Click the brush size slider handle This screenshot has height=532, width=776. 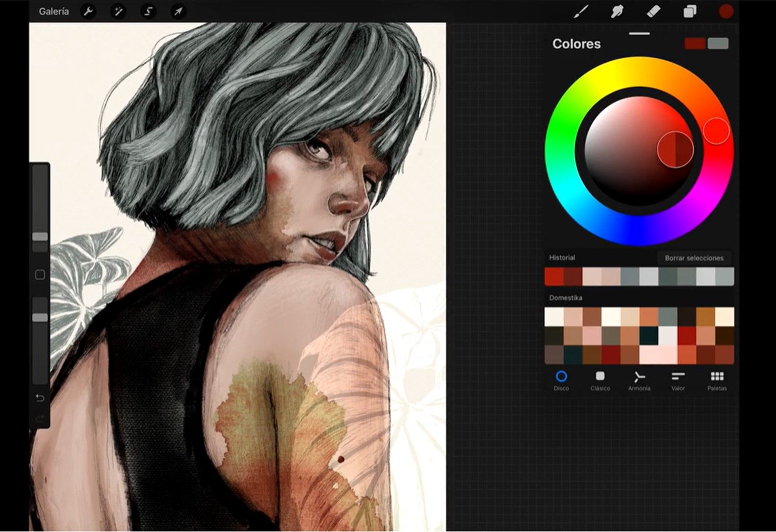tap(40, 237)
